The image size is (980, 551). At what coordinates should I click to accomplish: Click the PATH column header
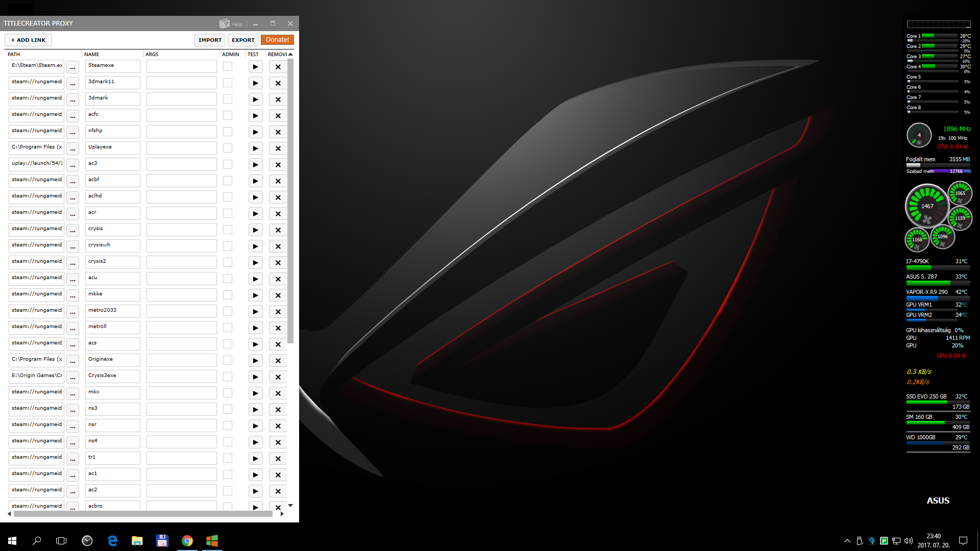[x=14, y=54]
